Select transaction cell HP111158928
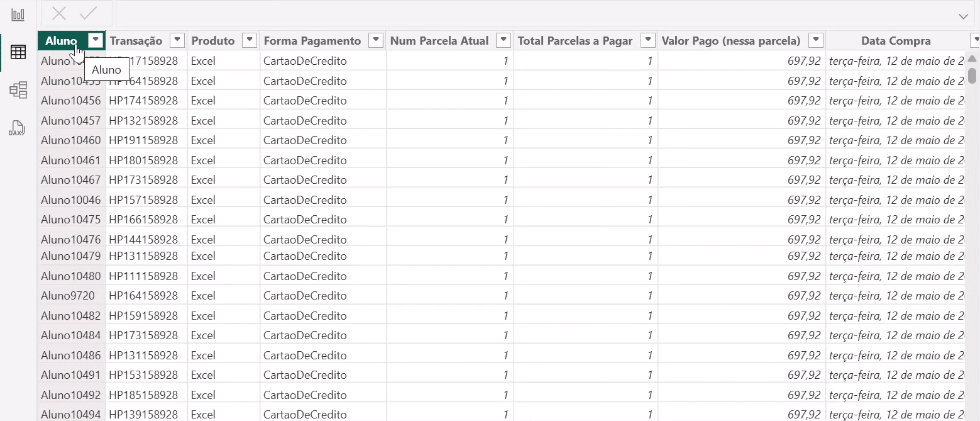Viewport: 980px width, 421px height. [146, 276]
